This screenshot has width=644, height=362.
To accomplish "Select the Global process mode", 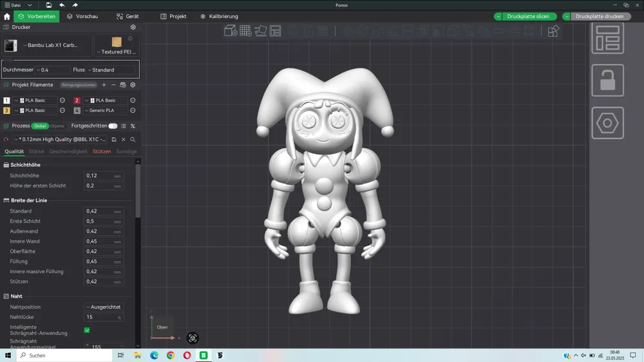I will point(40,126).
